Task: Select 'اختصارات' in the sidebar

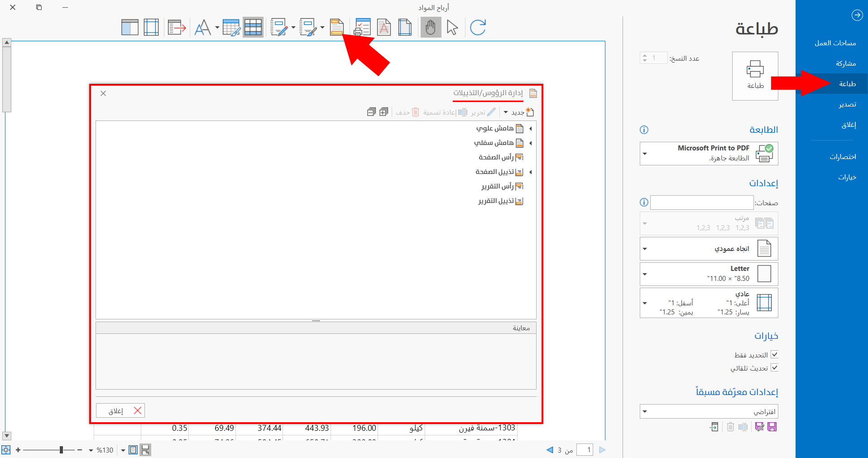Action: pyautogui.click(x=843, y=157)
